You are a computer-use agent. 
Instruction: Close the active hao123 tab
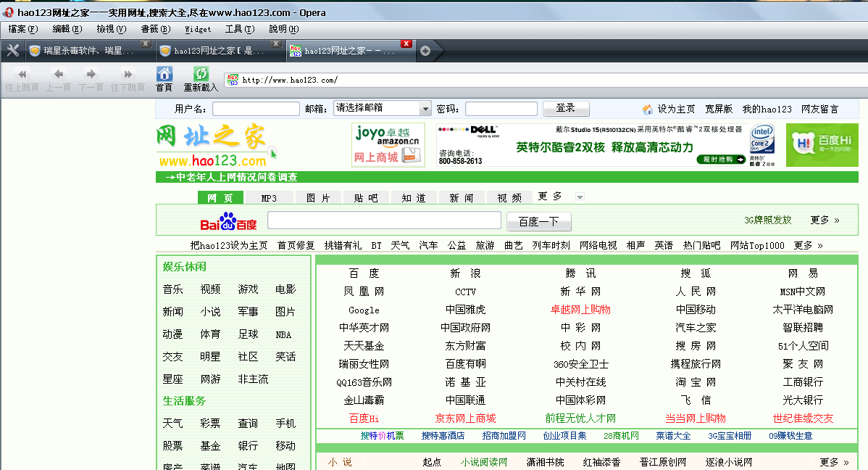(x=406, y=44)
